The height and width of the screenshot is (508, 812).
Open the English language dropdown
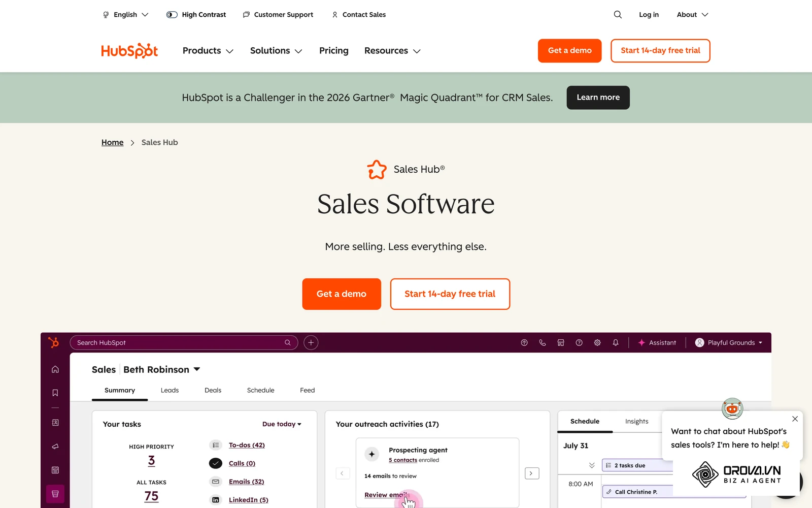pos(125,15)
